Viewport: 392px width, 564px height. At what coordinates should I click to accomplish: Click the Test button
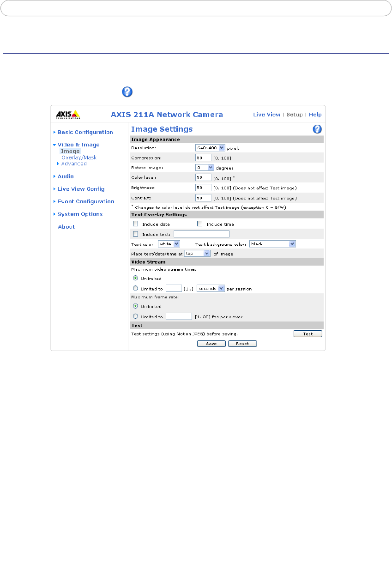[x=308, y=334]
